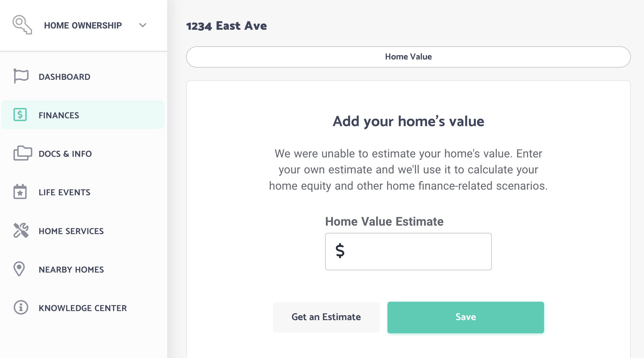The width and height of the screenshot is (644, 358).
Task: Click the Get an Estimate button
Action: (x=326, y=317)
